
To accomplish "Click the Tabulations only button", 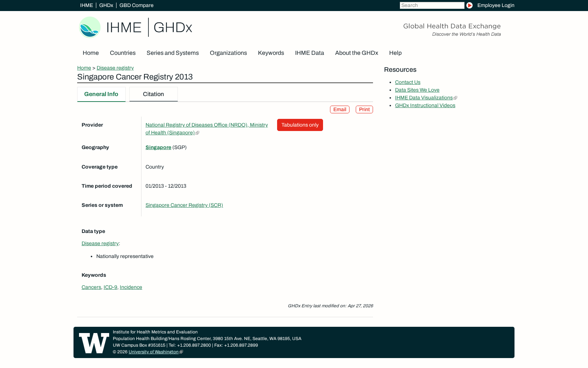I will 300,125.
